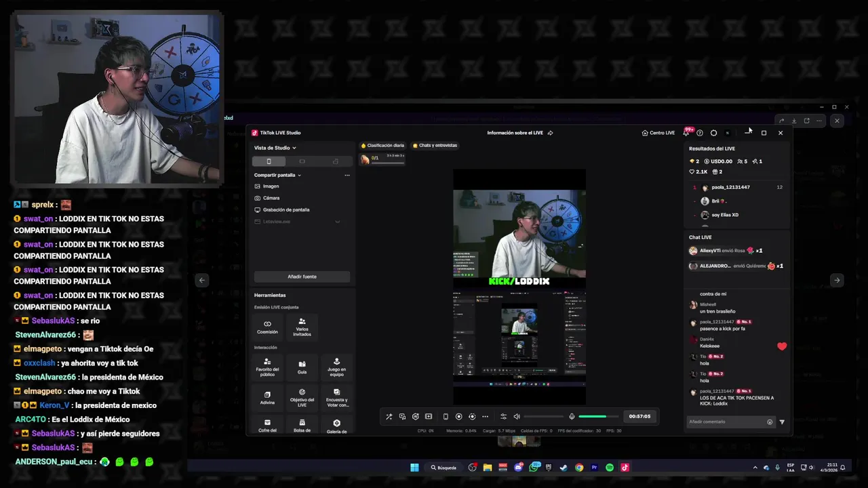Open the notifications bell with 99+ badge
The width and height of the screenshot is (868, 488).
pos(686,133)
